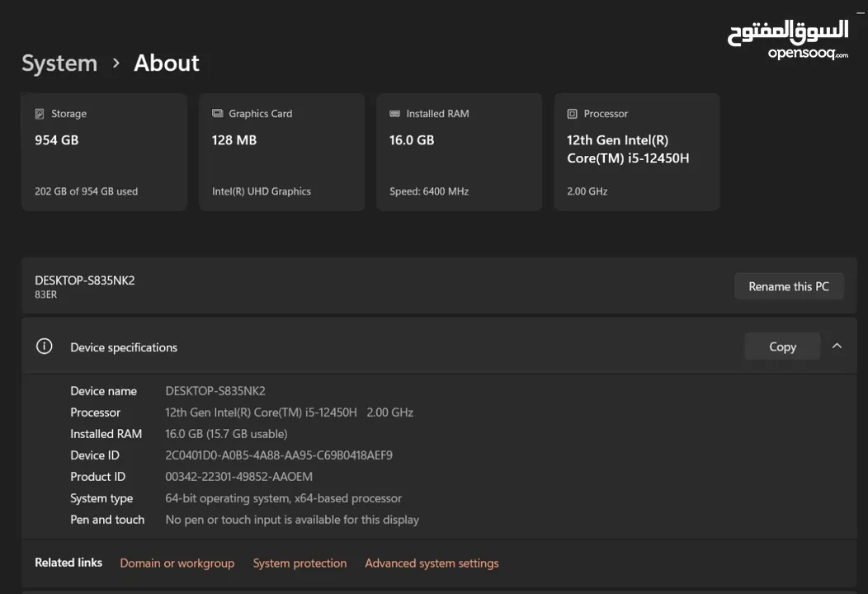Select the Device name value DESKTOP-S835NK2
This screenshot has height=594, width=868.
coord(215,391)
